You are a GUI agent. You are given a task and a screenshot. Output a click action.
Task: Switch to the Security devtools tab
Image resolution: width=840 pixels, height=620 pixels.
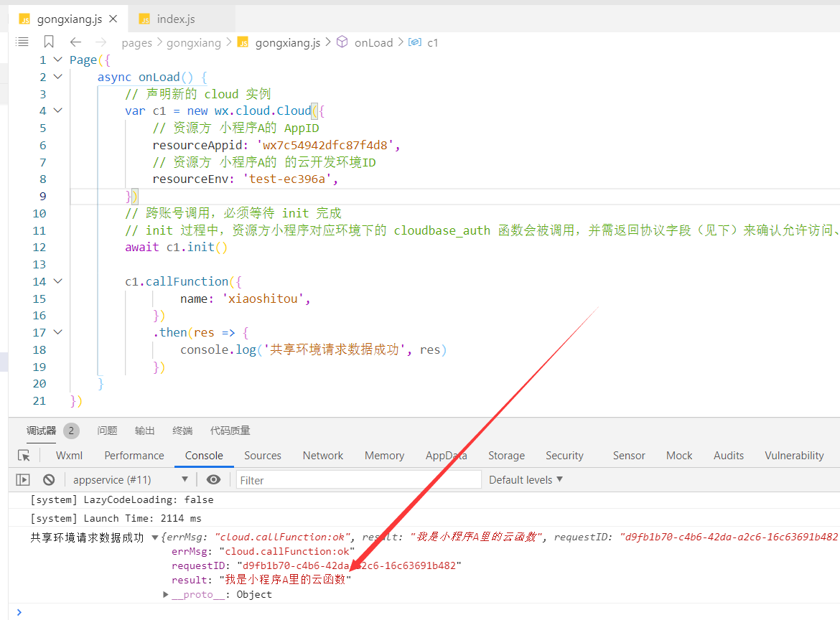(564, 456)
